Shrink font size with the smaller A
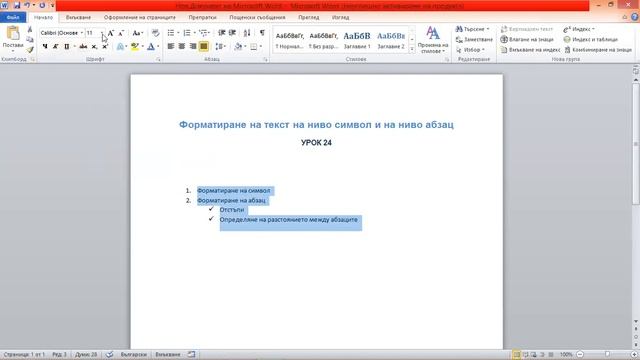The height and width of the screenshot is (360, 640). 121,33
